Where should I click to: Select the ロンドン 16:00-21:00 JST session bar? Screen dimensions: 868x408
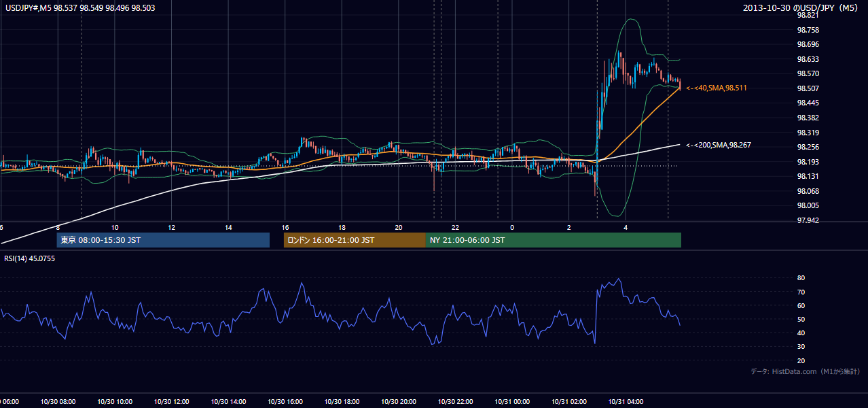click(355, 240)
